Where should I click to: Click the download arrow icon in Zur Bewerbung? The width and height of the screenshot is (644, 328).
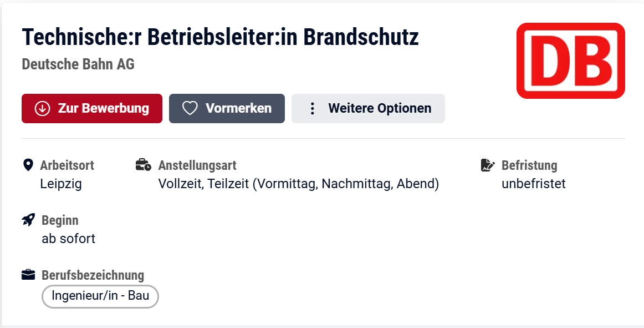tap(42, 108)
